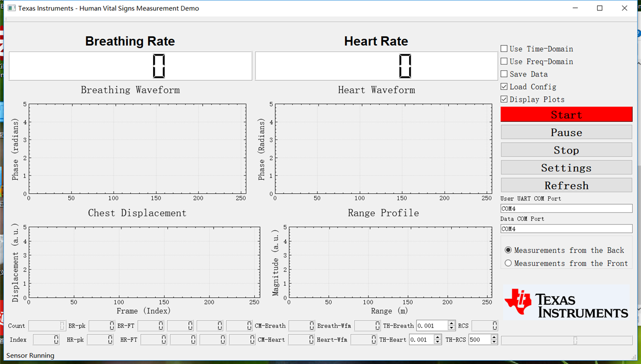
Task: Maximize the Vital Signs Demo window
Action: [600, 8]
